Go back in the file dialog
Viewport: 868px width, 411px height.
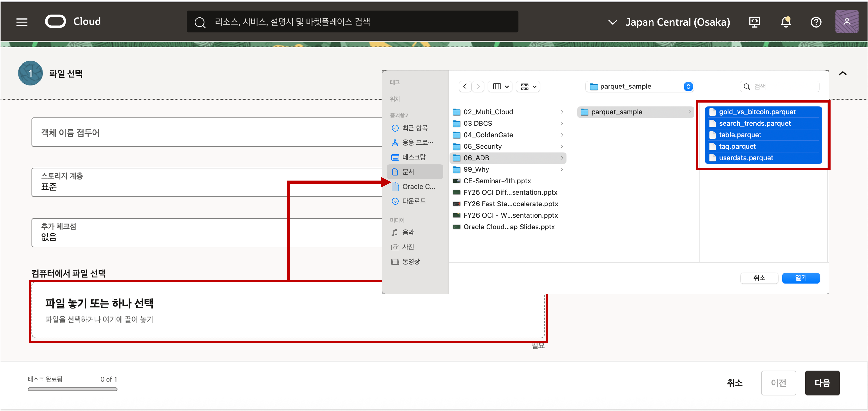point(465,87)
